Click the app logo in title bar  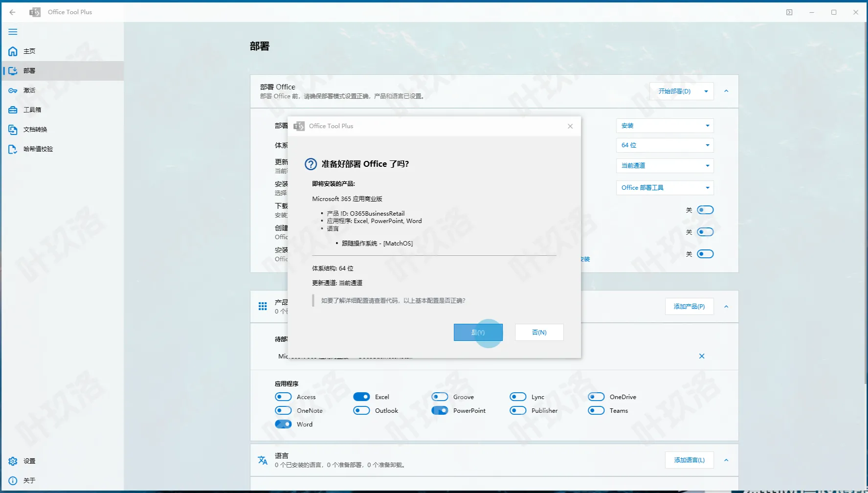coord(35,12)
